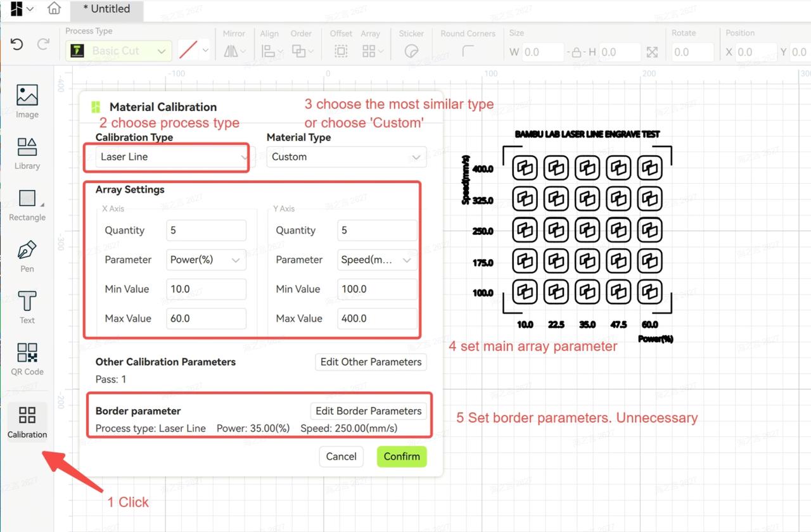
Task: Click the X Axis Min Value field
Action: pyautogui.click(x=206, y=289)
